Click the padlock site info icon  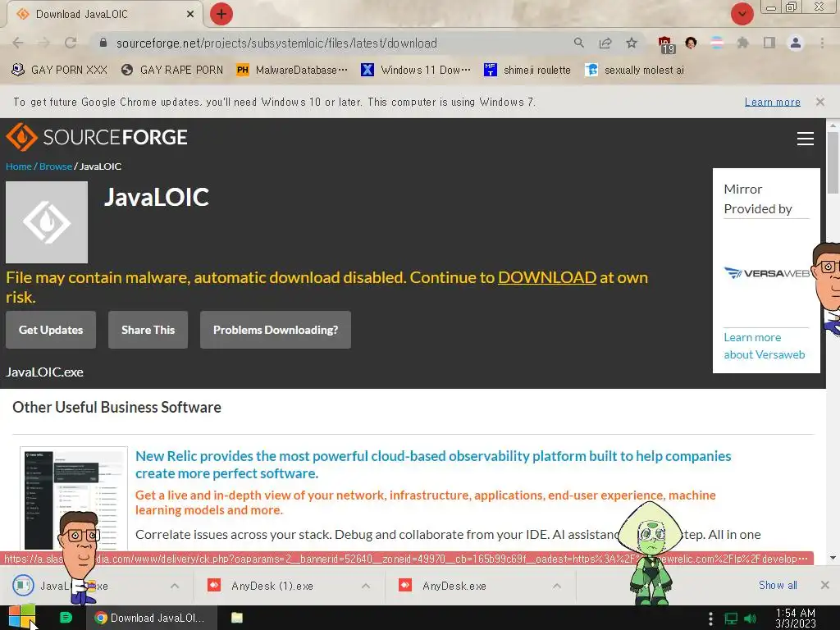coord(103,43)
